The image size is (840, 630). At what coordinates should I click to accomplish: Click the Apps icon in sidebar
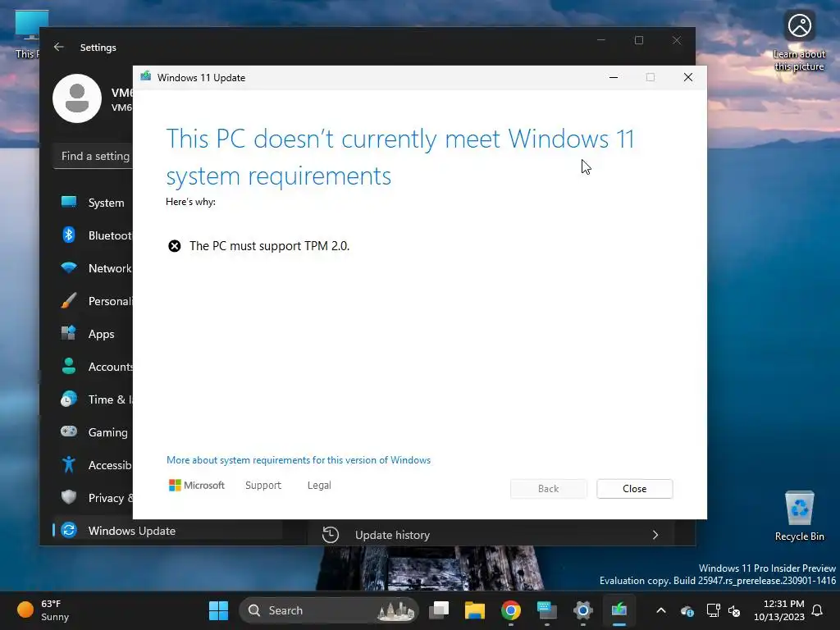[x=69, y=333]
